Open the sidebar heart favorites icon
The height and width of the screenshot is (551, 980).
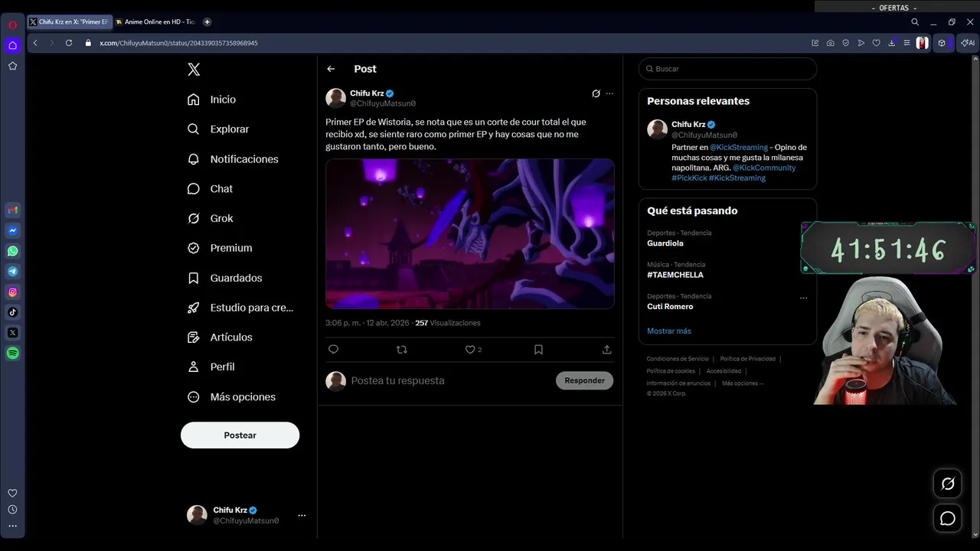pyautogui.click(x=12, y=493)
